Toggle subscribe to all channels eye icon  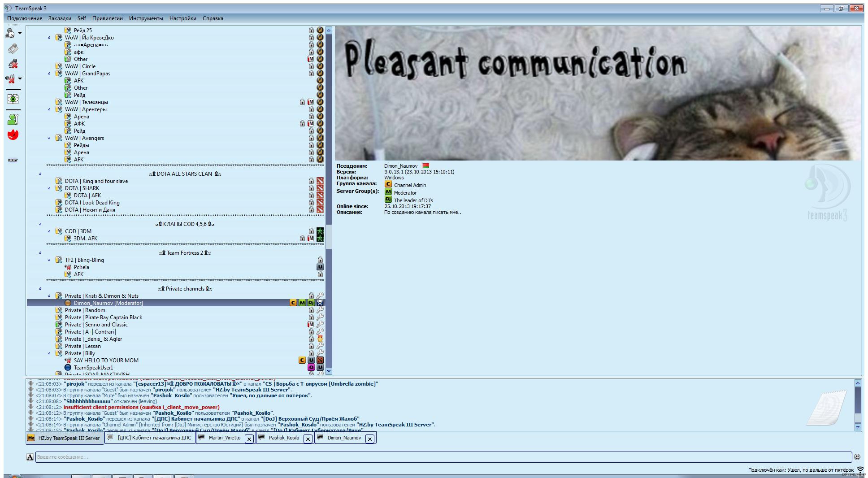(13, 99)
